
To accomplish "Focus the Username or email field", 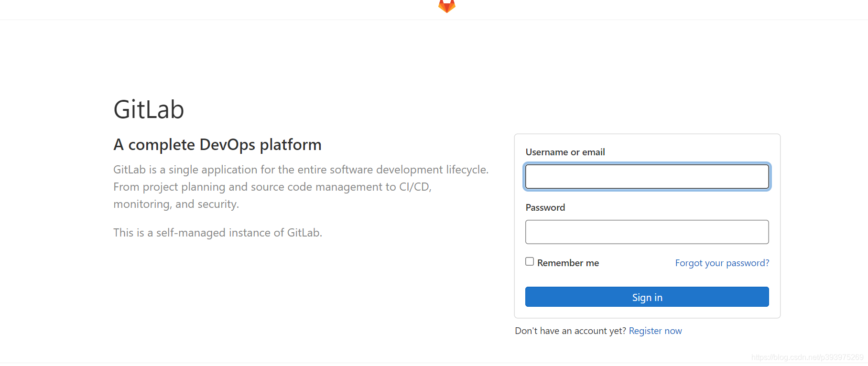I will click(647, 177).
